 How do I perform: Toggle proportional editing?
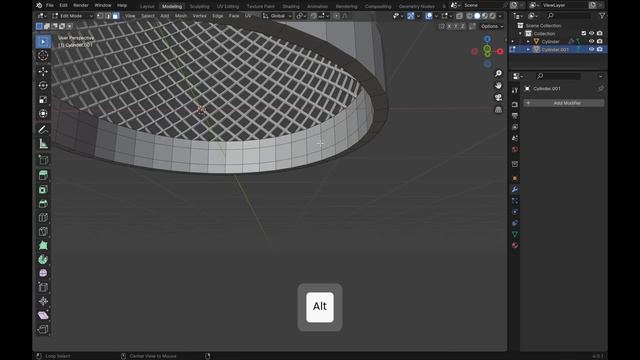coord(336,16)
